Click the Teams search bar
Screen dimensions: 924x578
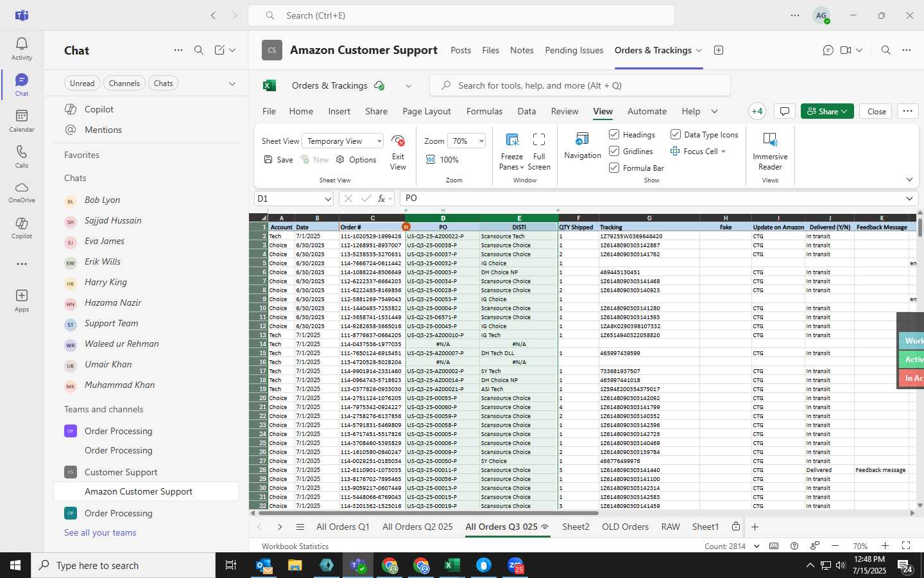pyautogui.click(x=461, y=15)
